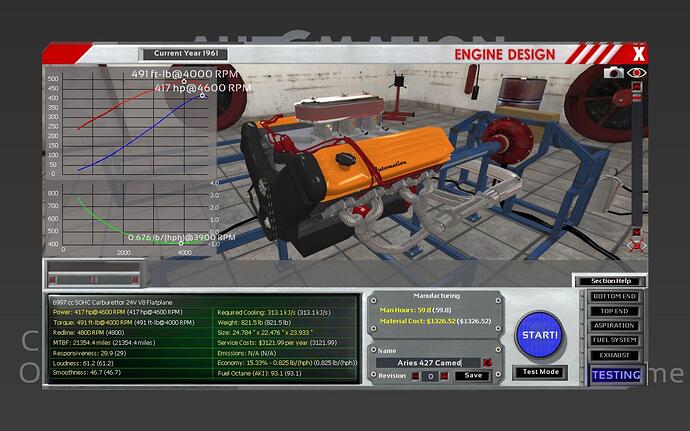Open the Top End section

point(615,311)
